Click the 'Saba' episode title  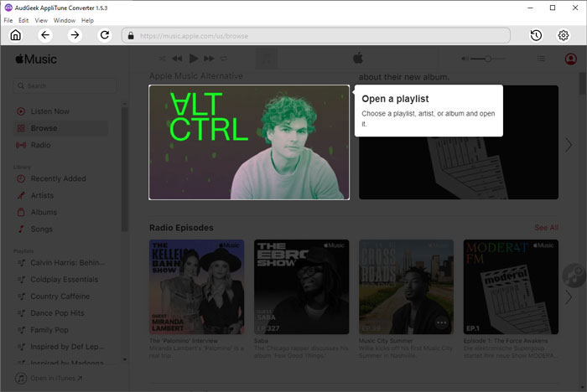261,341
